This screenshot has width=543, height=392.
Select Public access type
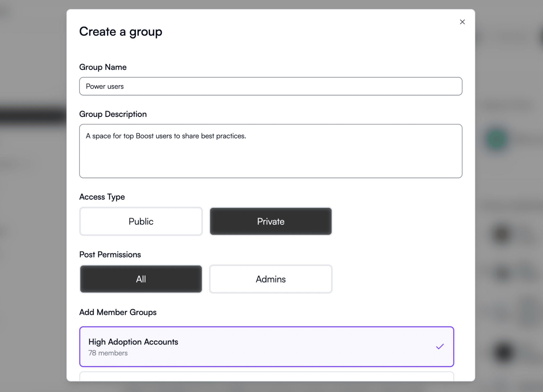[x=141, y=221]
